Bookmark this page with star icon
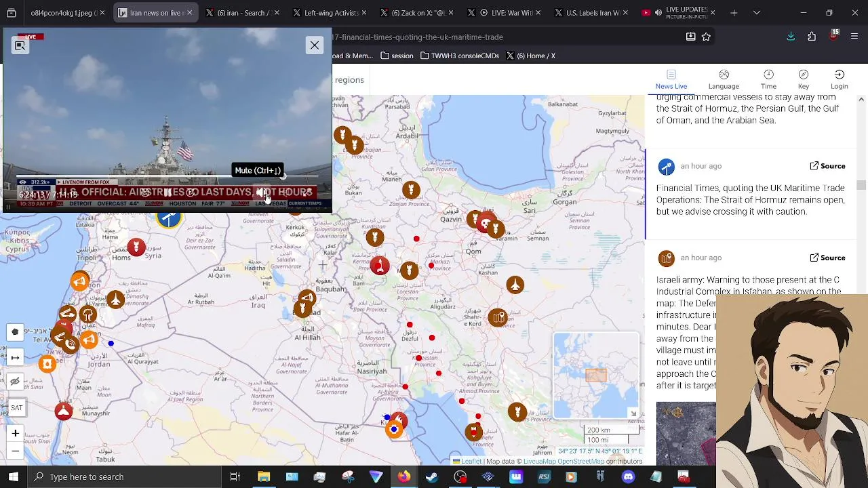 707,37
